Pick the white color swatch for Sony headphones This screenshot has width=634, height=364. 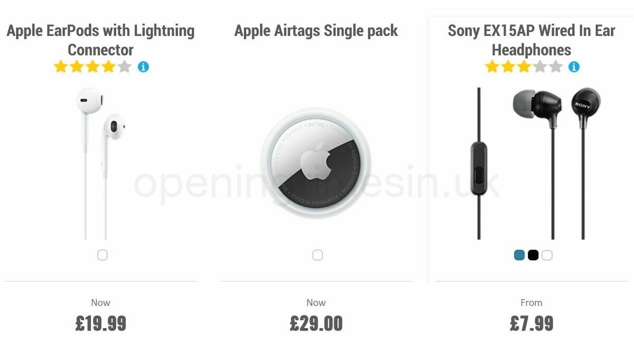click(547, 255)
